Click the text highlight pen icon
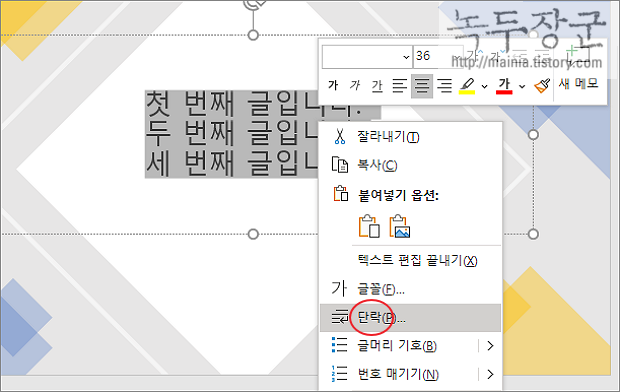 [x=467, y=85]
